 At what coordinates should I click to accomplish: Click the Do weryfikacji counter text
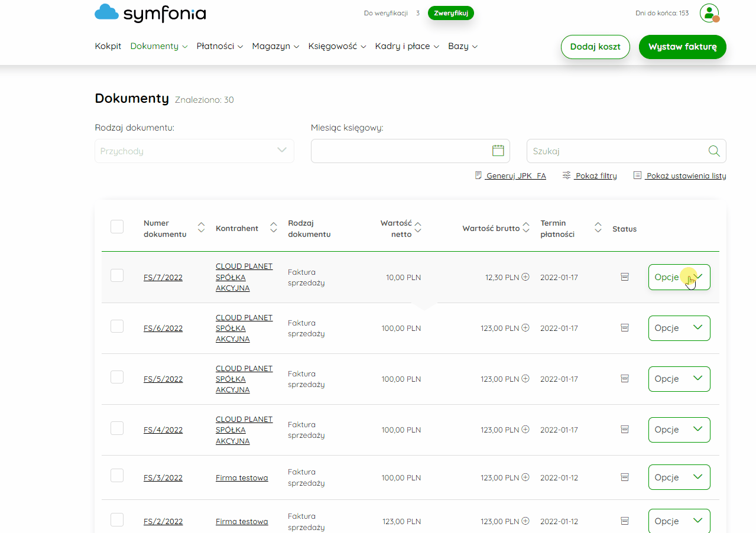coord(392,13)
